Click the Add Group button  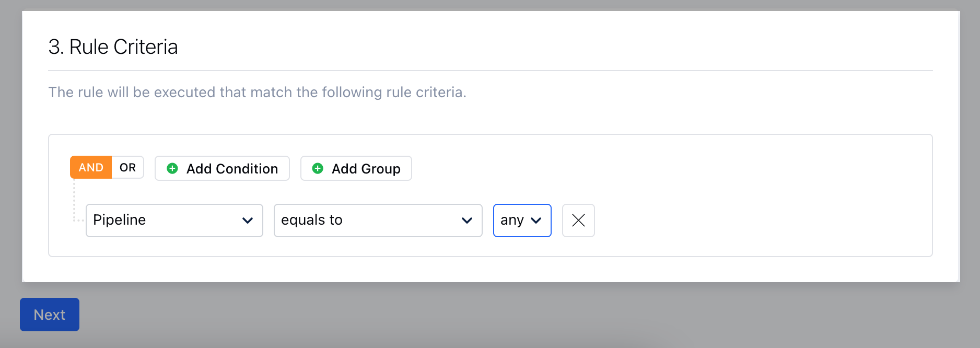356,168
